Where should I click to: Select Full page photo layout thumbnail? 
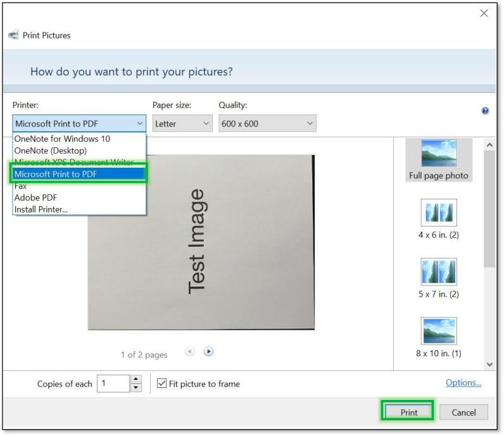tap(438, 159)
